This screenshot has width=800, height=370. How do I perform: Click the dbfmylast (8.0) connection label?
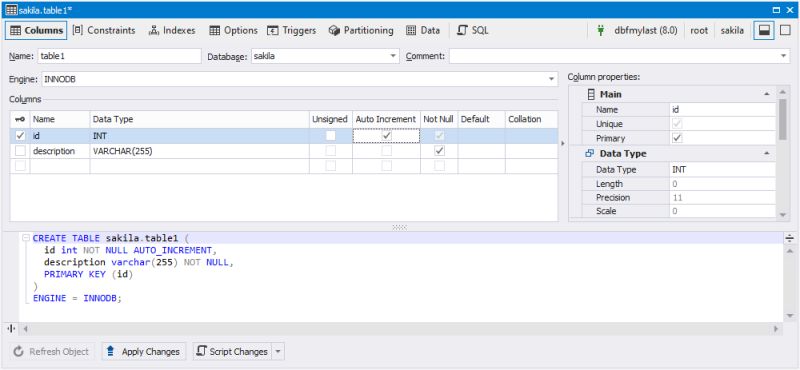tap(645, 31)
